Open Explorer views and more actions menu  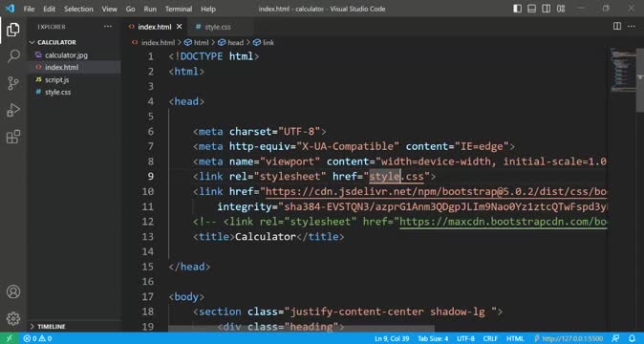pyautogui.click(x=108, y=27)
